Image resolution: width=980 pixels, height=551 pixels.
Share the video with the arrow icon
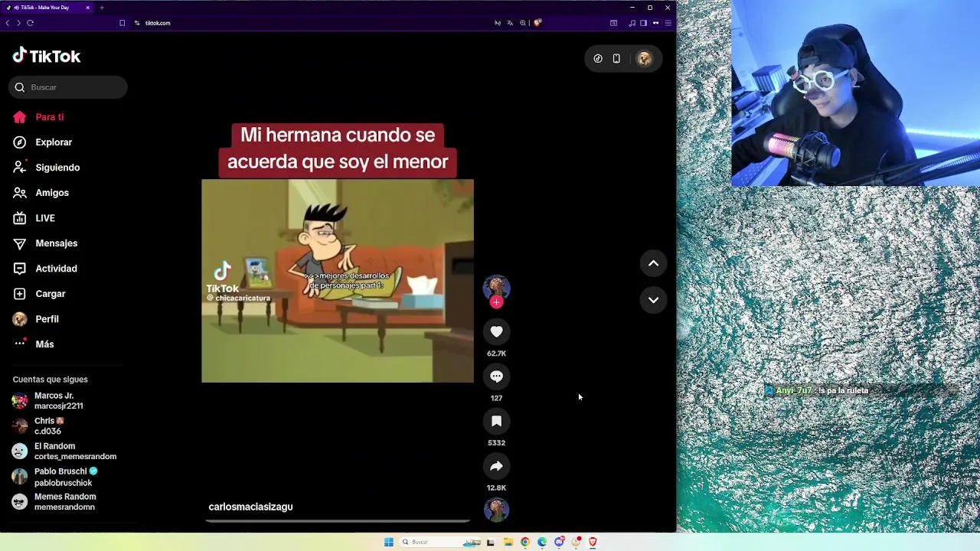pos(496,466)
